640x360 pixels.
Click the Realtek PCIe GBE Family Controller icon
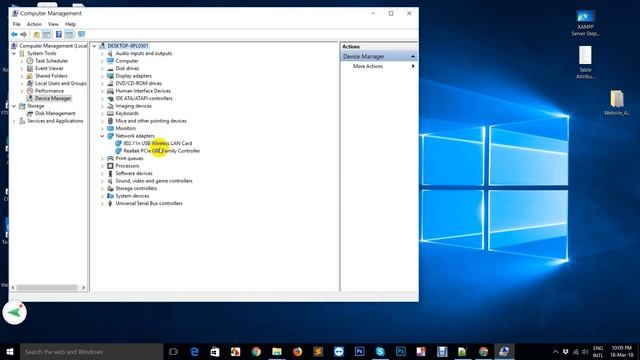click(x=118, y=151)
